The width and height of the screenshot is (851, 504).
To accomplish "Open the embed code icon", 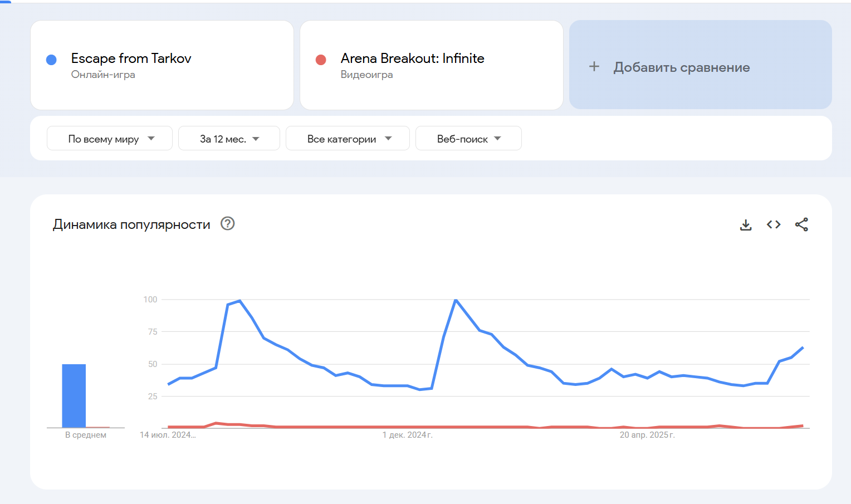I will [x=774, y=224].
